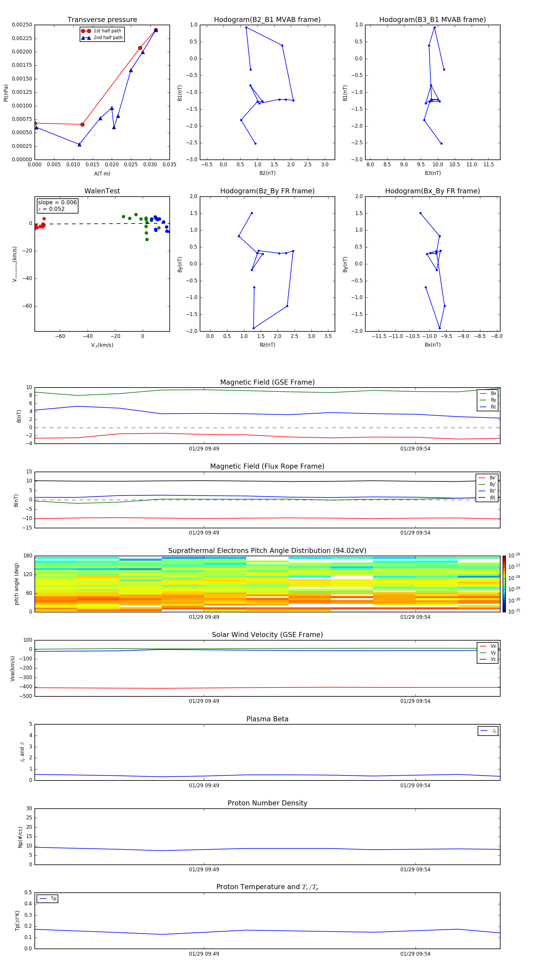The height and width of the screenshot is (980, 535).
Task: Select the |B| entry in Flux Rope legend
Action: 487,498
